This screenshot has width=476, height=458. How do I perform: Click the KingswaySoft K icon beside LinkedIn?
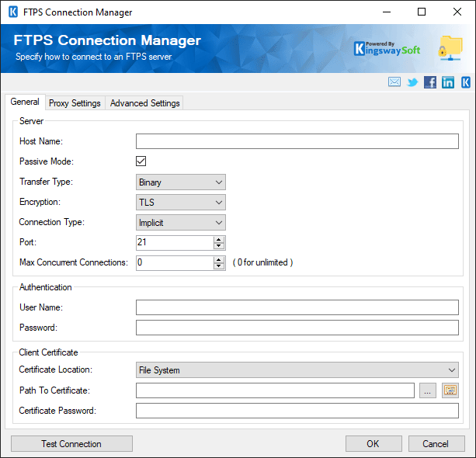466,82
